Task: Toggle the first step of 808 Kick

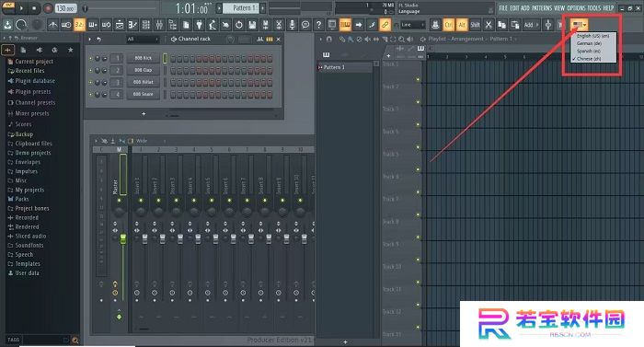Action: pos(173,58)
